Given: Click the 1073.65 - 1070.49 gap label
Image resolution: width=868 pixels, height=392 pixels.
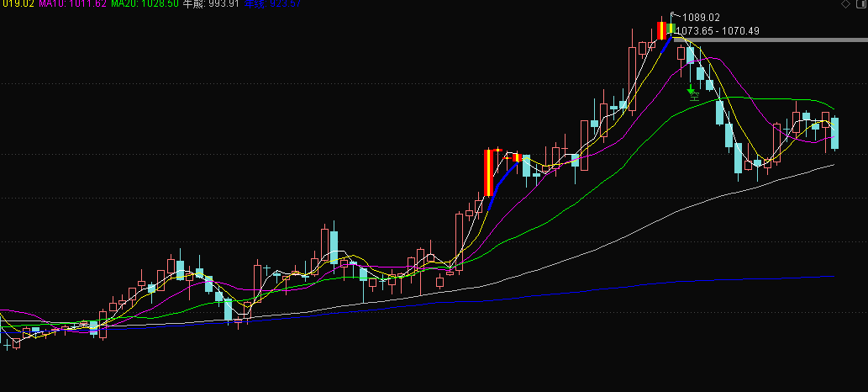Looking at the screenshot, I should coord(719,30).
